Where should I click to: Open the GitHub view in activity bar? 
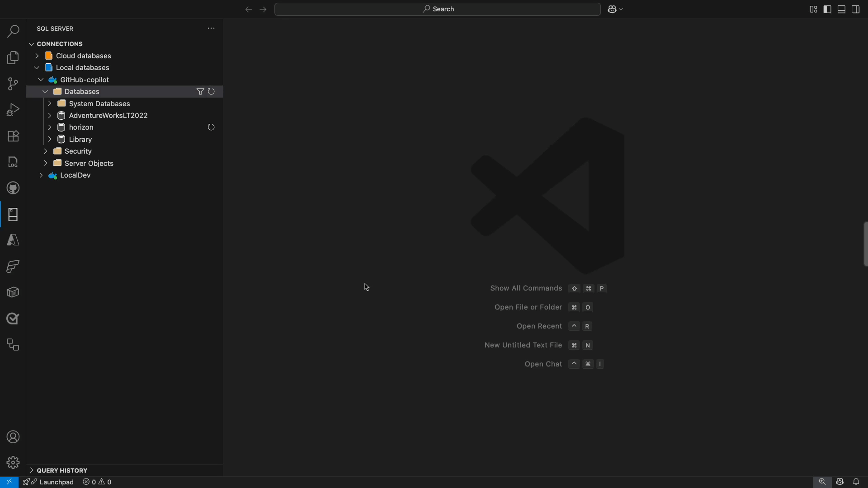click(13, 188)
